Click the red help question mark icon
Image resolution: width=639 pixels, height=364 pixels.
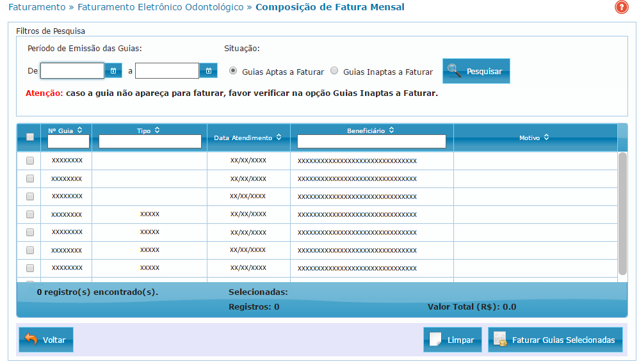click(621, 8)
